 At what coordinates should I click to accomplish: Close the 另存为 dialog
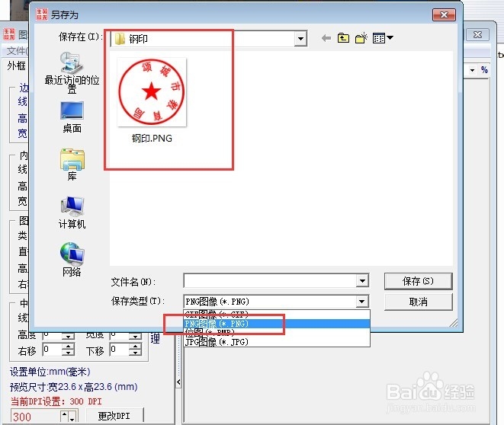(x=444, y=14)
